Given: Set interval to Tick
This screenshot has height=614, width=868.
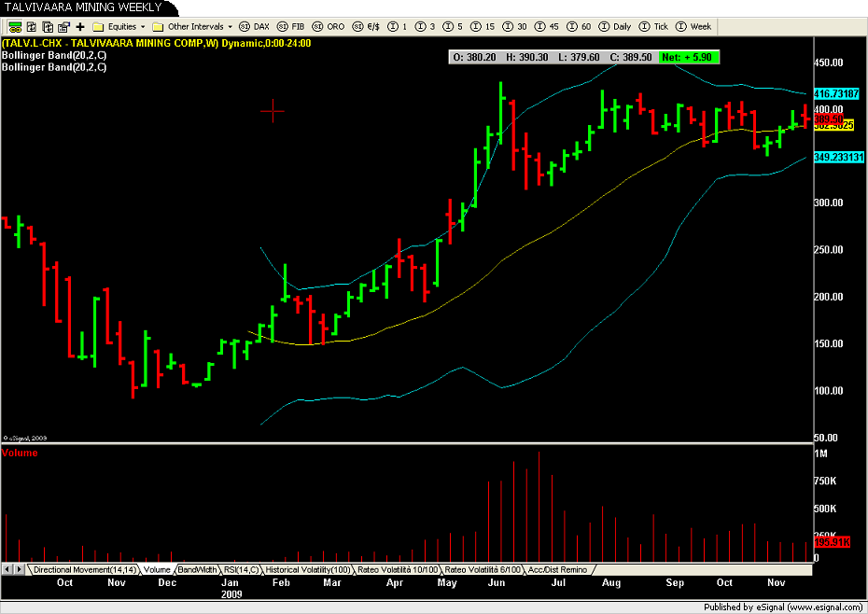Looking at the screenshot, I should click(x=655, y=27).
